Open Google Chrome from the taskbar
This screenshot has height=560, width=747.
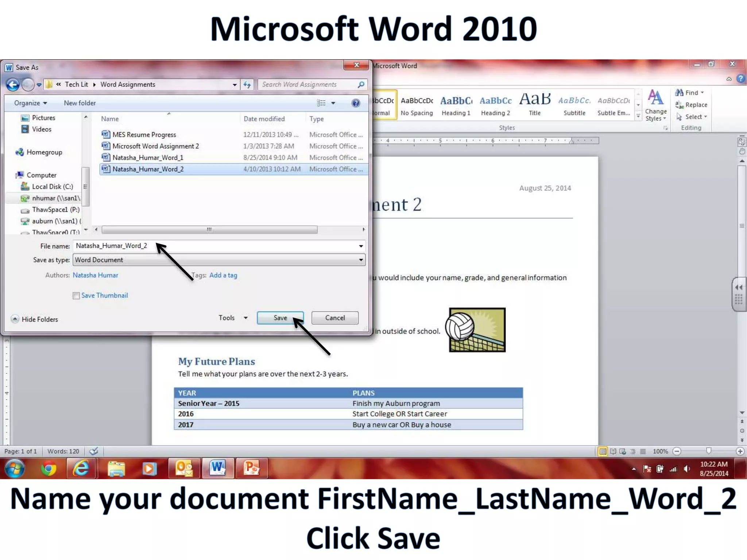click(x=49, y=468)
